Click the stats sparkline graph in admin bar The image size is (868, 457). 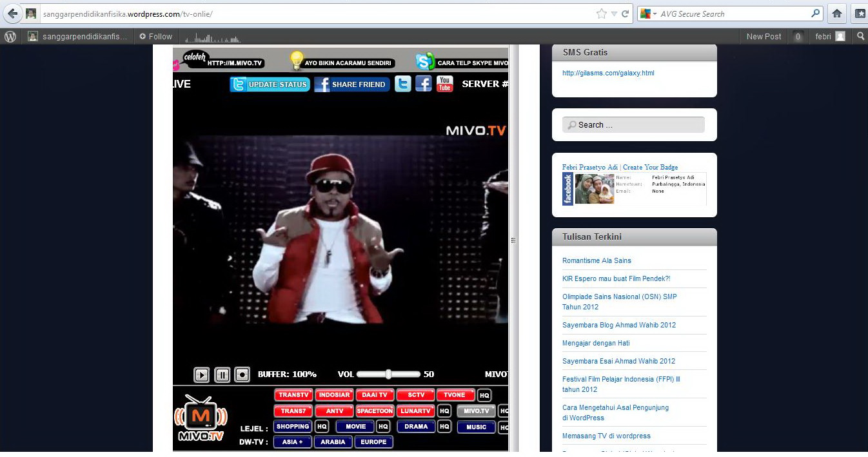tap(213, 37)
